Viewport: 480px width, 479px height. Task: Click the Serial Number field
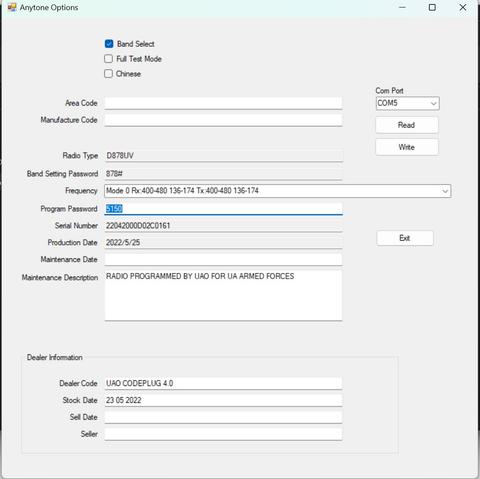(223, 226)
